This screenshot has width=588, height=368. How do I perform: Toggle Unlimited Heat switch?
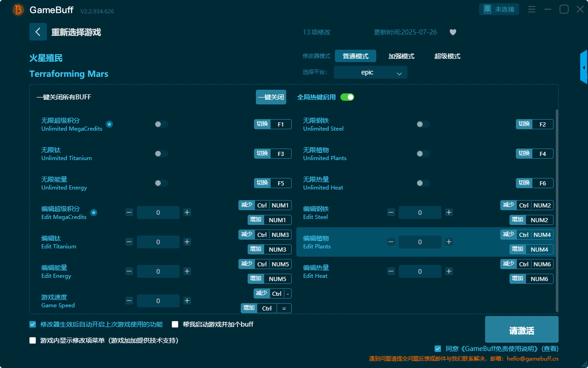click(423, 183)
